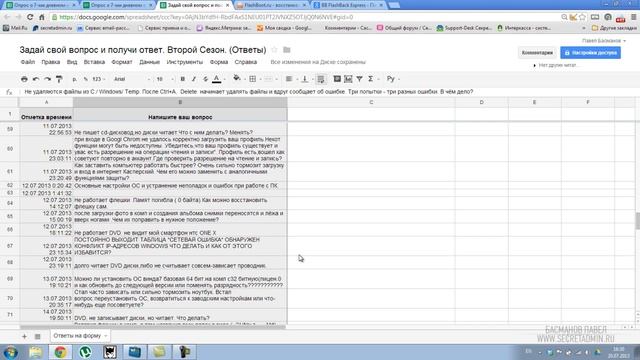Image resolution: width=640 pixels, height=360 pixels.
Task: Open the Chrome menu button
Action: [x=633, y=17]
